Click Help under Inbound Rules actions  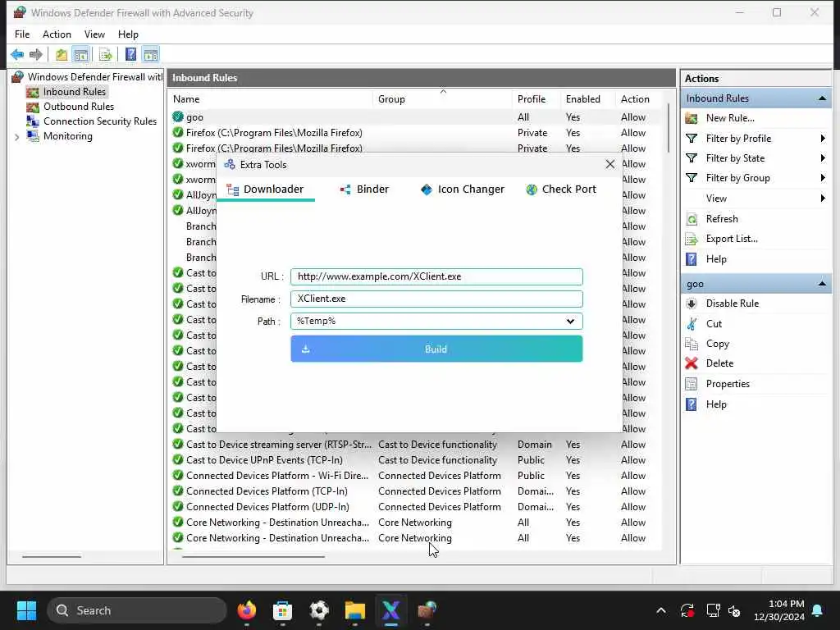coord(715,258)
